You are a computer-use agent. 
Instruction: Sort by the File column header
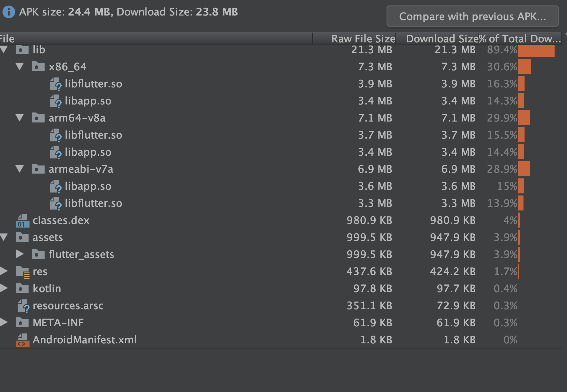tap(156, 39)
